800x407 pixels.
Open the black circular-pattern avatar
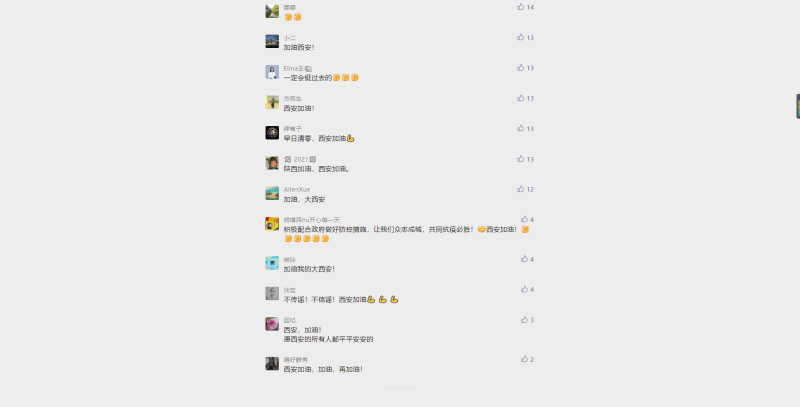(x=272, y=133)
